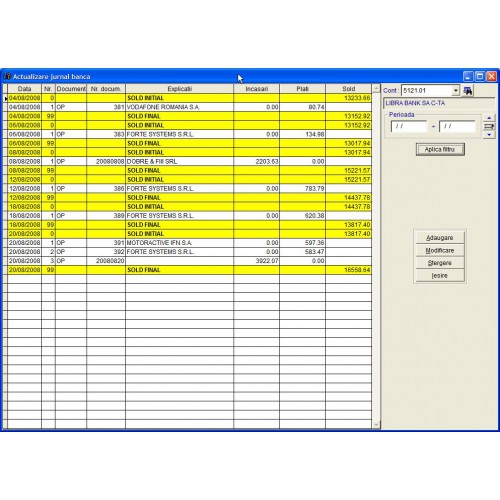Click the right-arrow icon next to the period fields
Viewport: 500px width, 500px height.
pyautogui.click(x=489, y=126)
